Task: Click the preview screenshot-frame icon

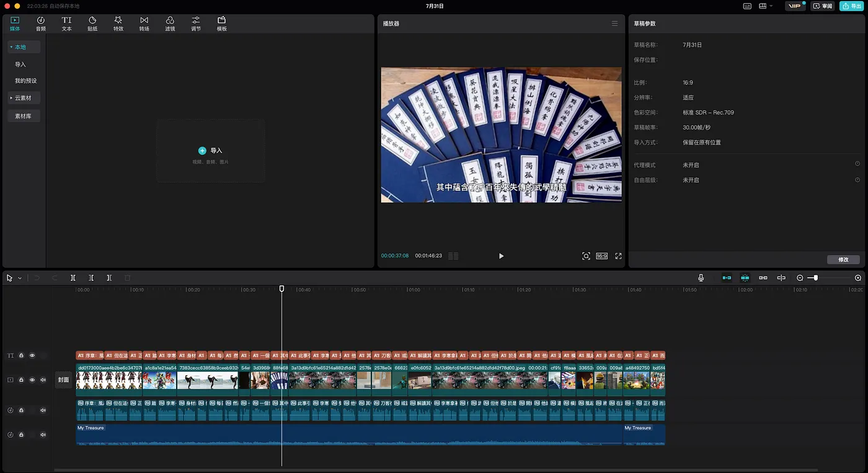Action: [586, 256]
